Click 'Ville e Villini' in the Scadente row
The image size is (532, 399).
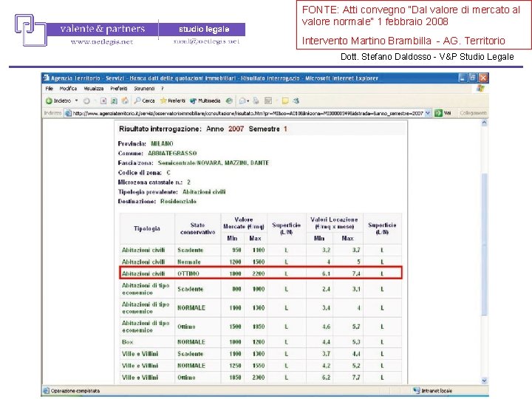click(x=140, y=354)
